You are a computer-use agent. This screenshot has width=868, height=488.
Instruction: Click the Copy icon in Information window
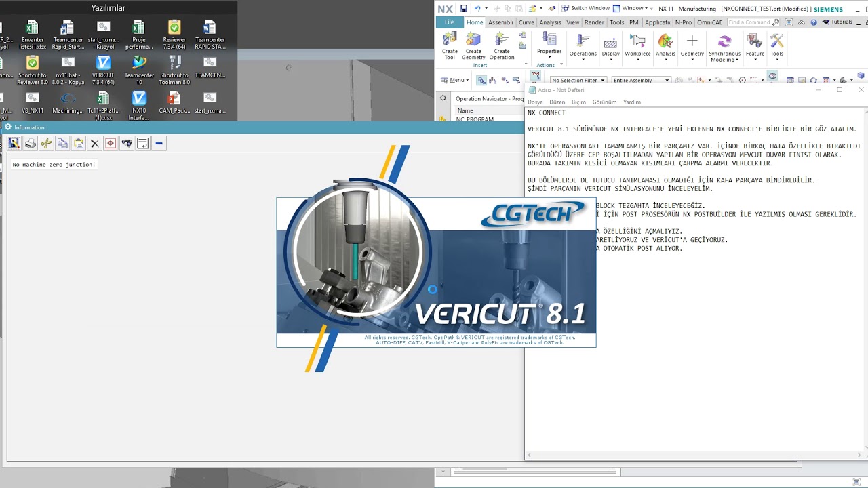tap(62, 143)
